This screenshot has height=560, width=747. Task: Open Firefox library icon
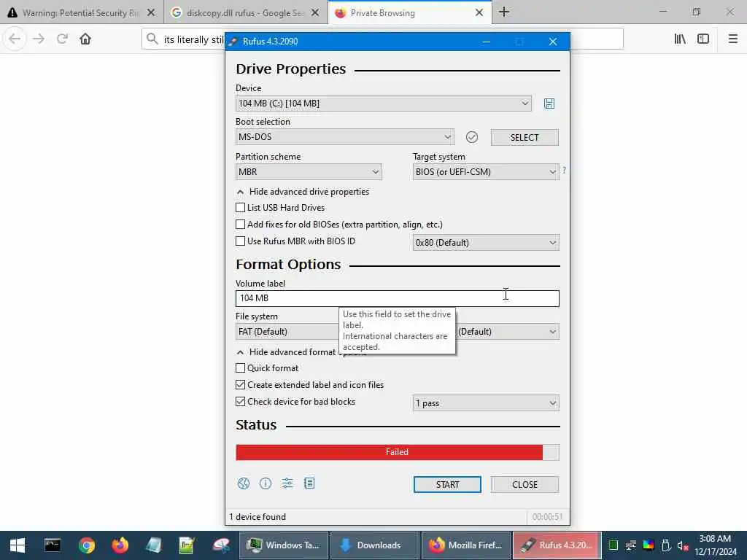click(x=680, y=39)
